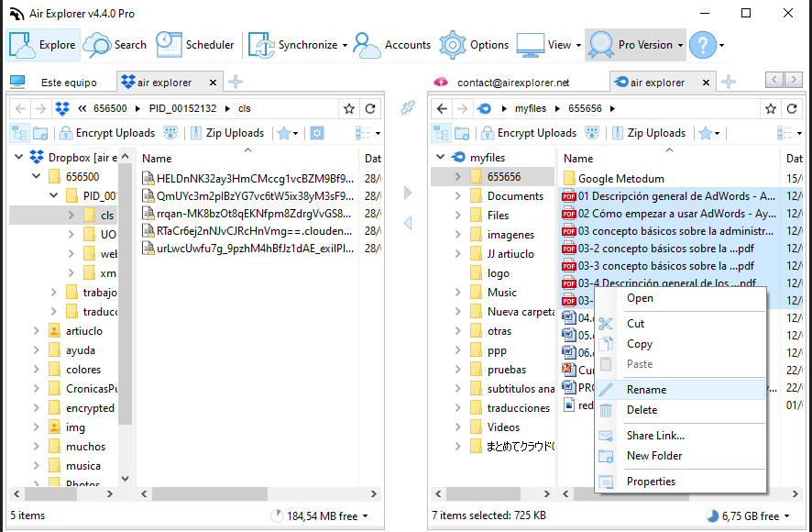Click the blue Help question mark icon
This screenshot has width=812, height=532.
tap(703, 45)
